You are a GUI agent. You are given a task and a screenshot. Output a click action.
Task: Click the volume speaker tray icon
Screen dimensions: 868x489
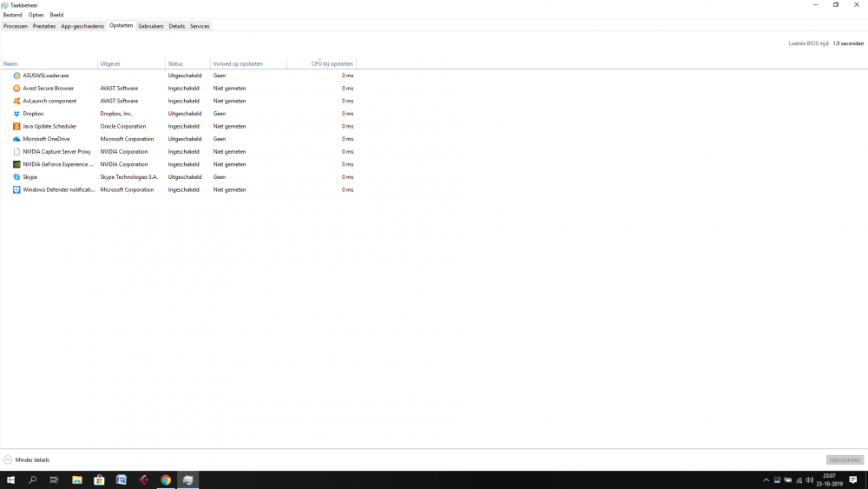(809, 480)
